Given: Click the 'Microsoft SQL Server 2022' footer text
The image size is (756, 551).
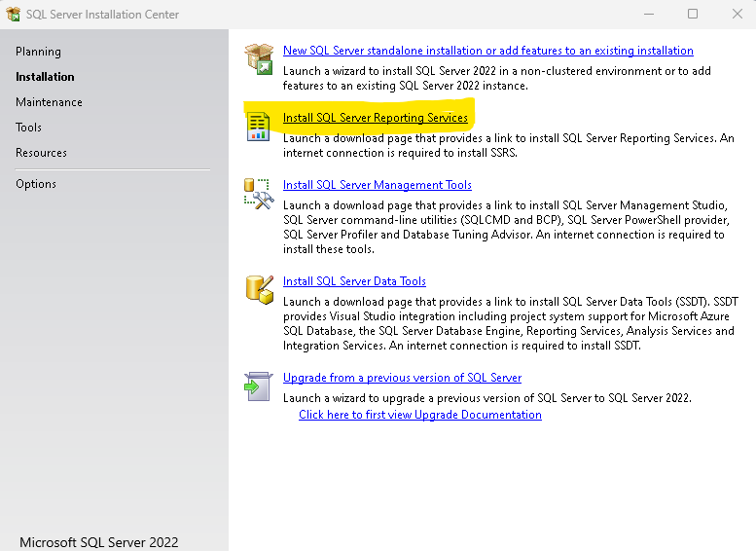Looking at the screenshot, I should click(99, 542).
